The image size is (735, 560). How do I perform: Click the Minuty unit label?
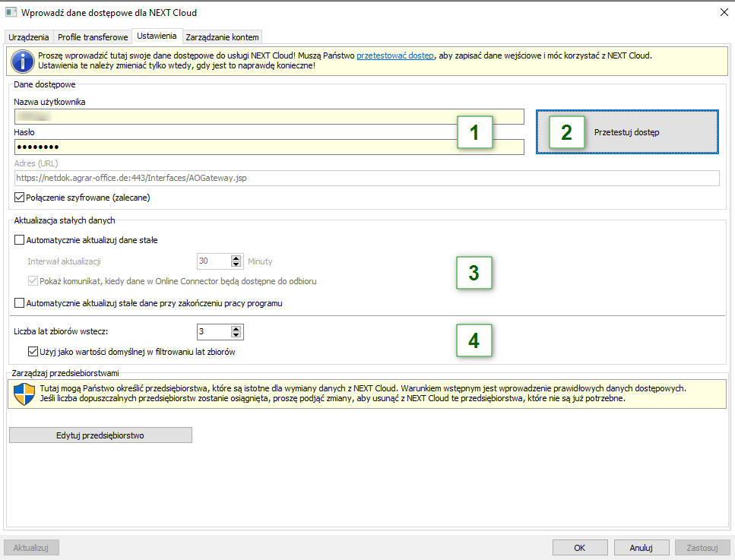[260, 261]
